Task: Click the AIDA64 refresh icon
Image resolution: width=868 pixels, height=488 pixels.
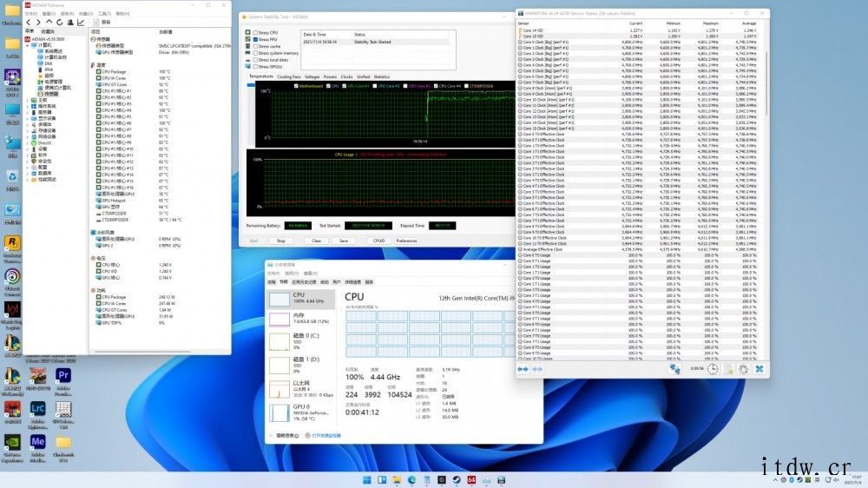Action: [59, 23]
